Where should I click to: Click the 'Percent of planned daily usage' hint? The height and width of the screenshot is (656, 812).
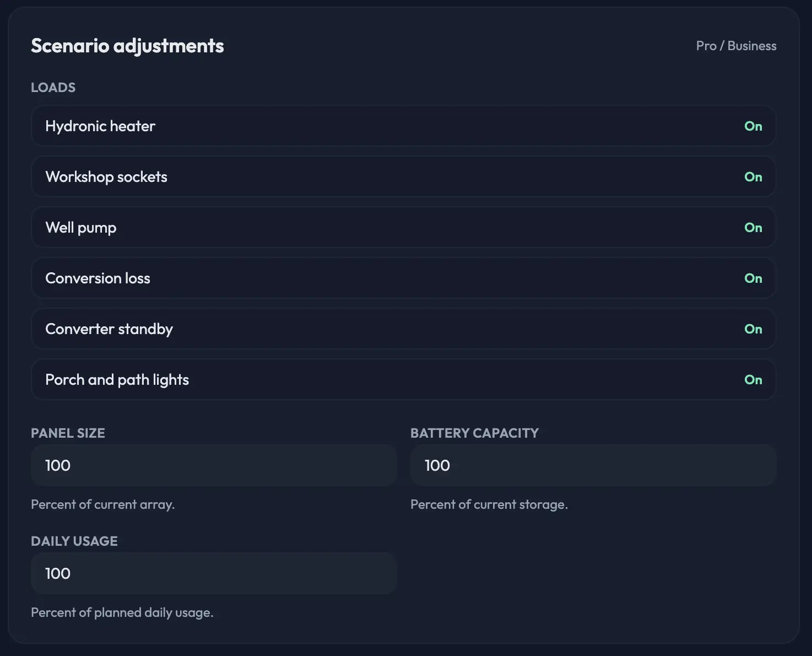122,612
